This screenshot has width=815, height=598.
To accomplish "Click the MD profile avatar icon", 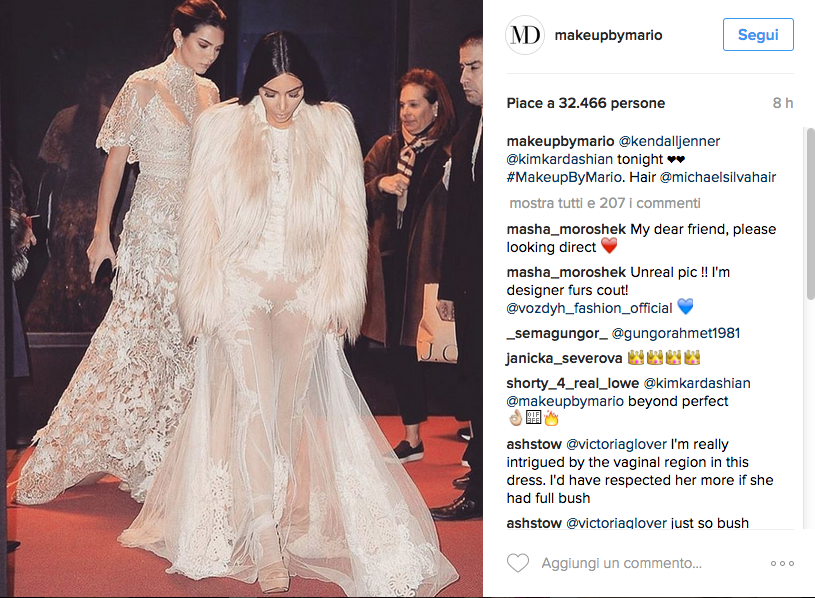I will coord(524,35).
